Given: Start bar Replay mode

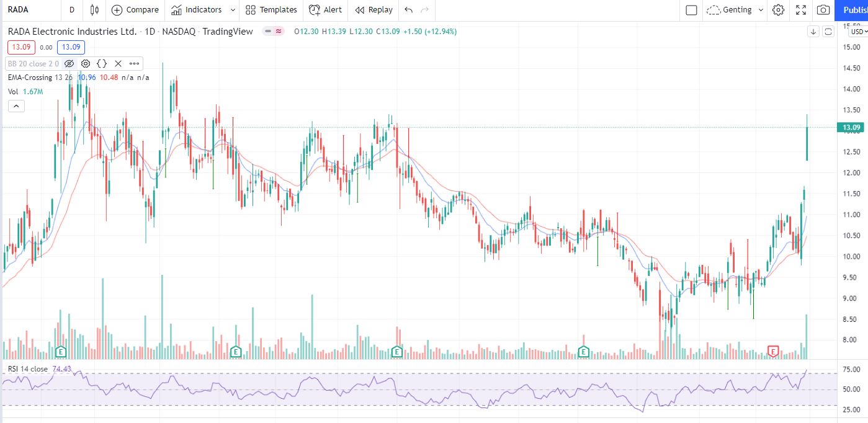Looking at the screenshot, I should [374, 10].
